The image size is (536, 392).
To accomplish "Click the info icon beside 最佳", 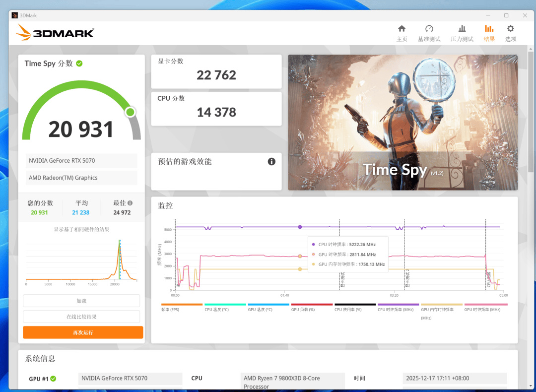I will click(130, 203).
